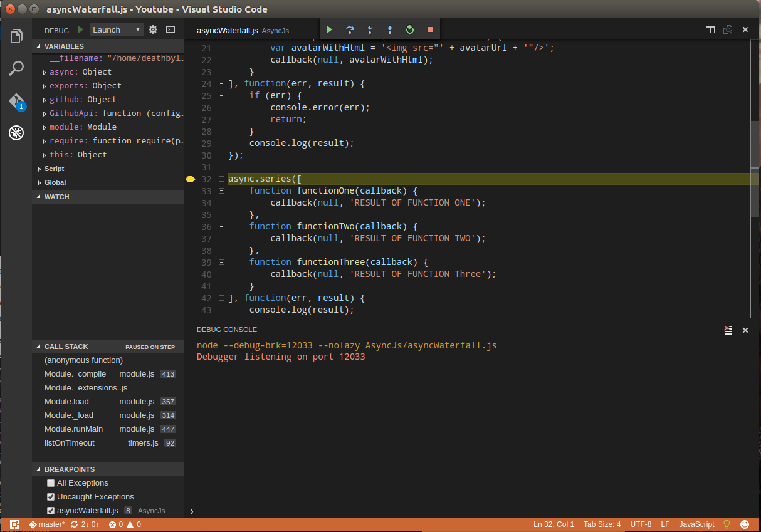
Task: Click the lightbulb icon in status bar
Action: 727,524
